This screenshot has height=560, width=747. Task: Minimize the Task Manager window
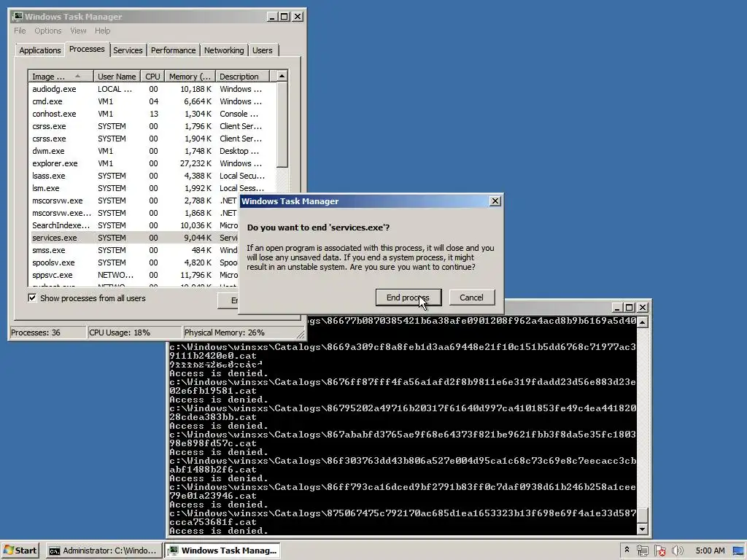click(272, 17)
